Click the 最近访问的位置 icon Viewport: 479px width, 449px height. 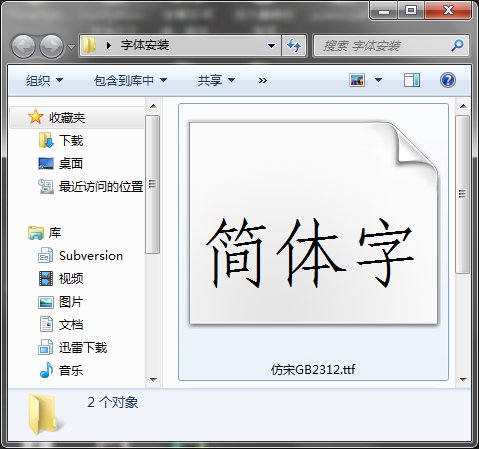46,186
